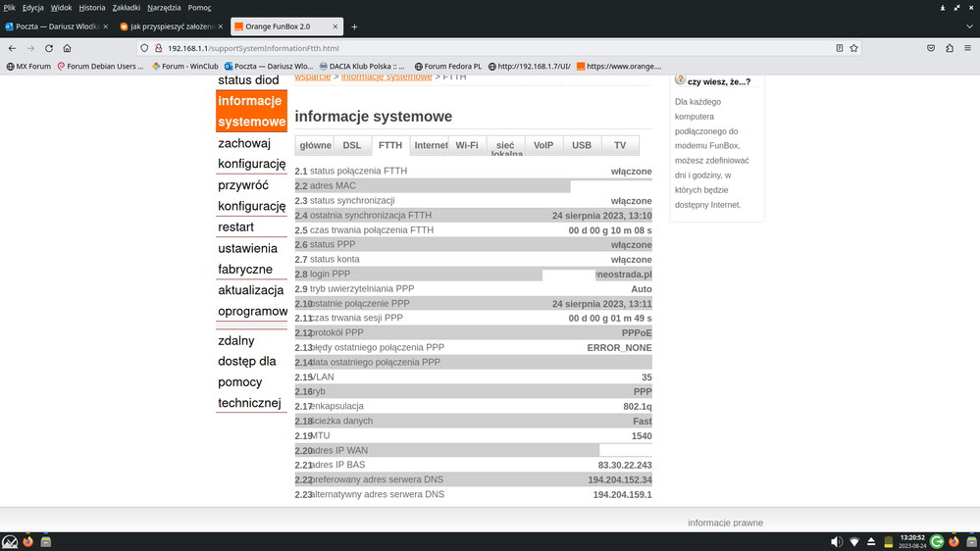Open the Forum Fedora PL bookmark

[x=448, y=67]
